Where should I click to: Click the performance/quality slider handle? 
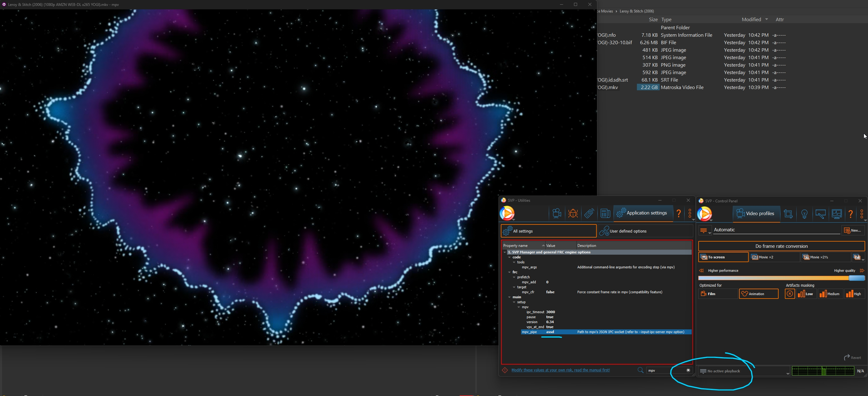[x=856, y=278]
